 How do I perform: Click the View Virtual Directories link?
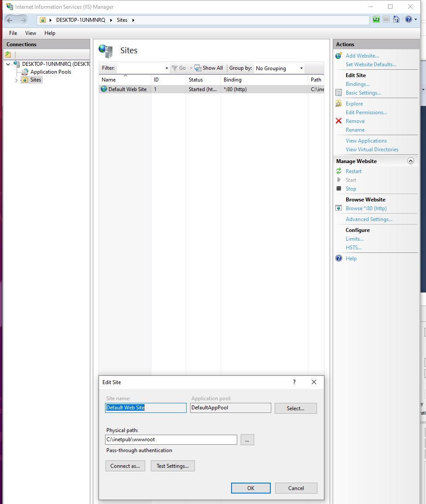click(372, 149)
